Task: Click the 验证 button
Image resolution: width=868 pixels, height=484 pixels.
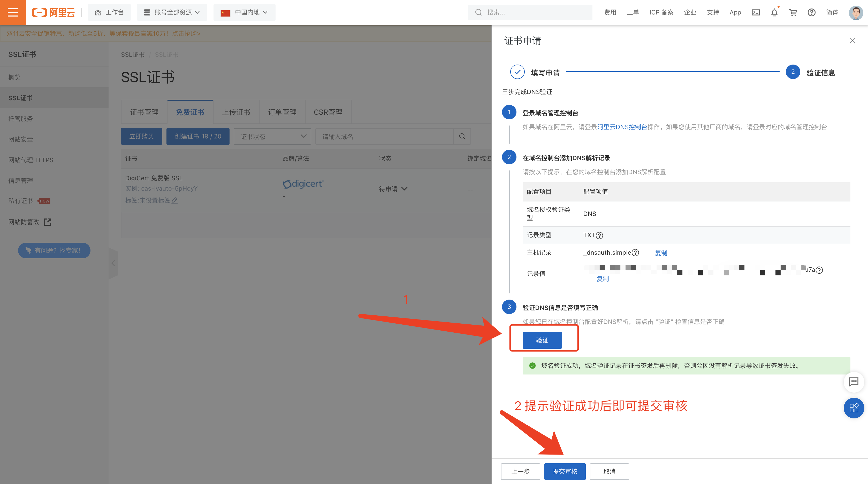Action: [542, 340]
